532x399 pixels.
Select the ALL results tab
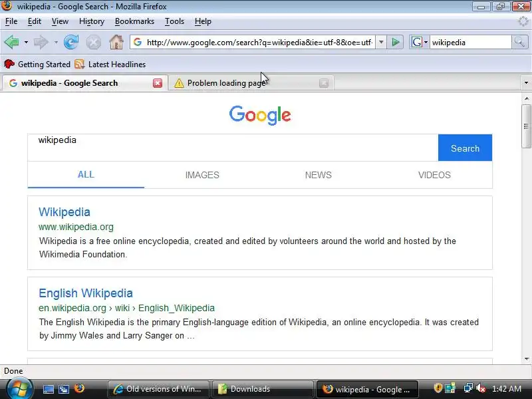(x=86, y=175)
